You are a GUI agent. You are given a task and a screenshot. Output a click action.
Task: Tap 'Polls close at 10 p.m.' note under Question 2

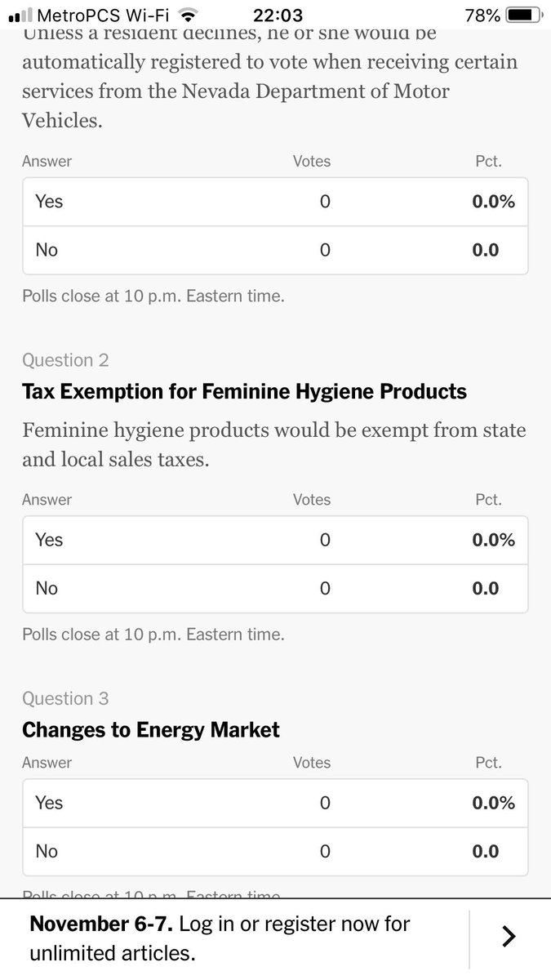click(153, 634)
